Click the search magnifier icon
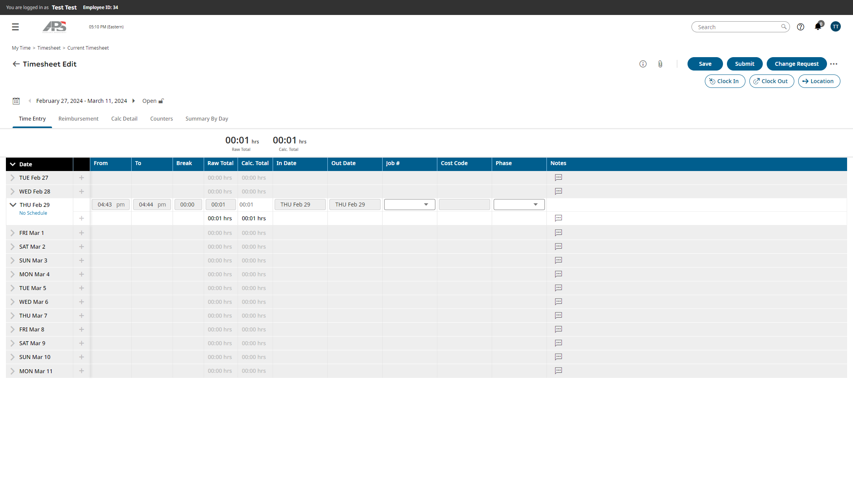Viewport: 853px width, 504px height. pos(784,27)
